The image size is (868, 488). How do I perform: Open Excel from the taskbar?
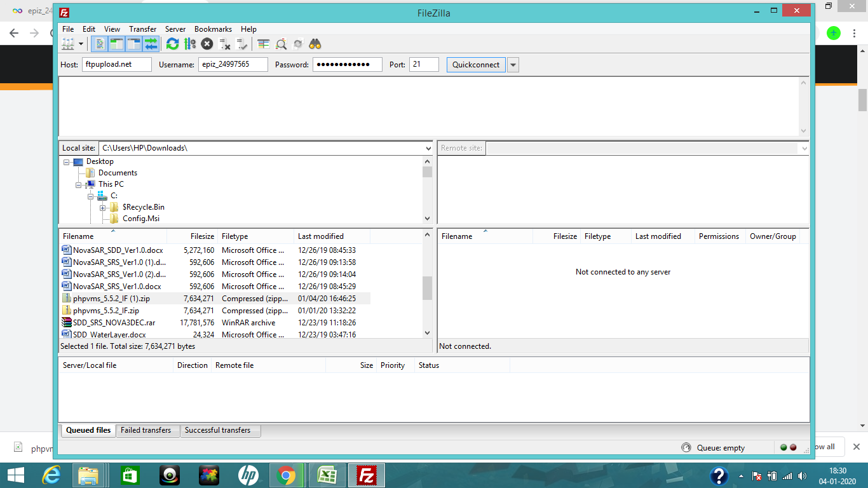point(327,475)
